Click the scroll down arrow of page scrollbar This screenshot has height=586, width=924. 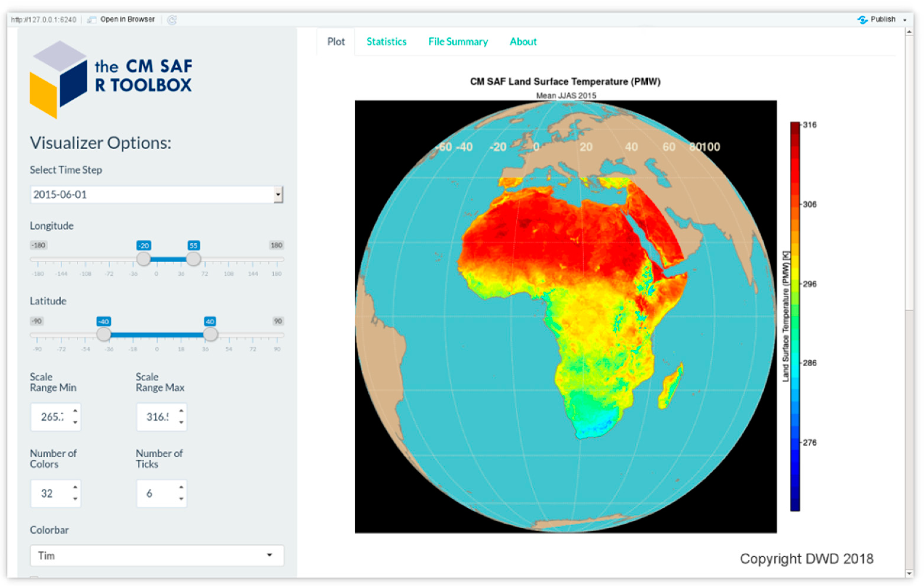pyautogui.click(x=909, y=573)
